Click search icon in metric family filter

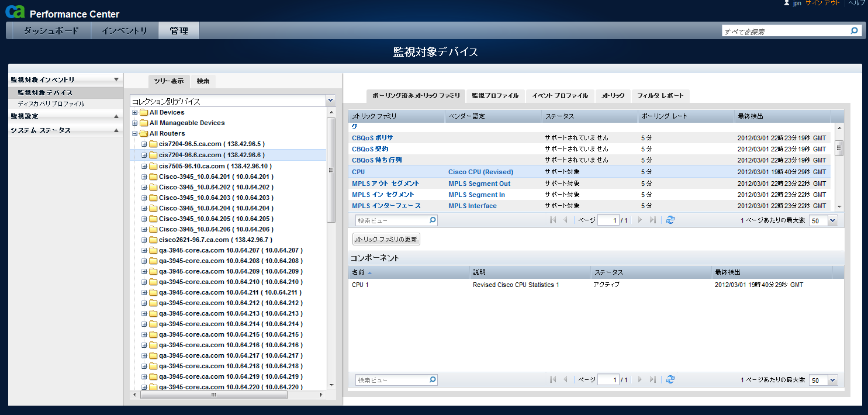(x=433, y=220)
